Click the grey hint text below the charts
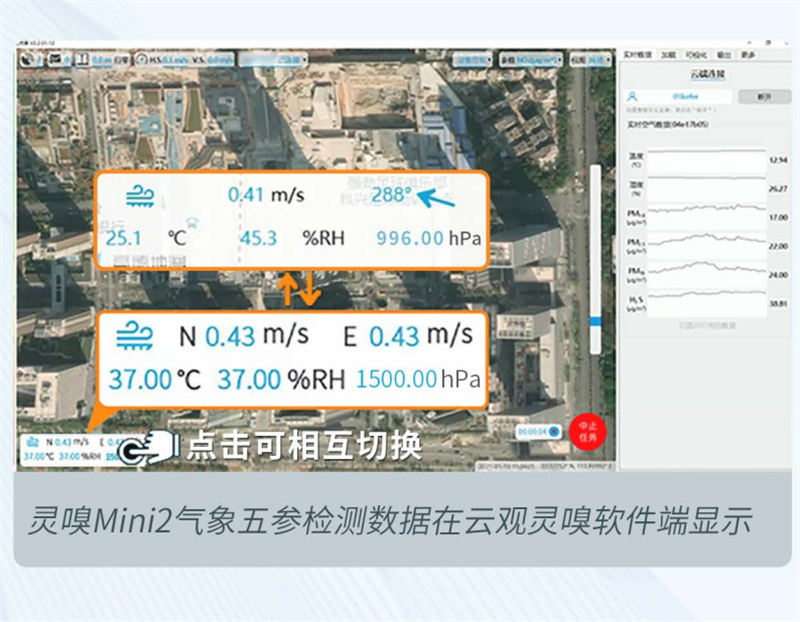This screenshot has height=622, width=800. pos(707,326)
